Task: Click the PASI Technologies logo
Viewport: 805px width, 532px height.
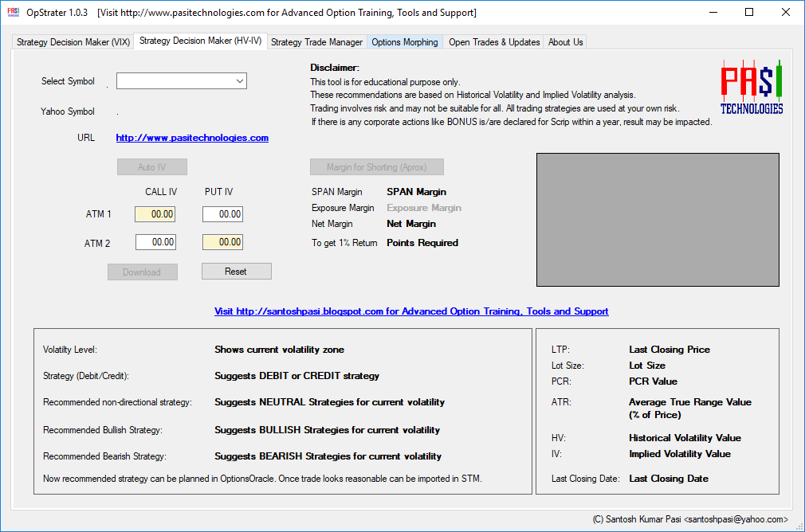Action: point(752,88)
